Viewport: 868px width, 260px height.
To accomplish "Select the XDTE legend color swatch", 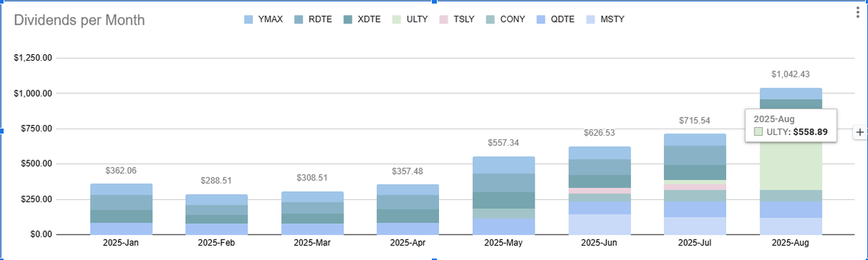I will click(348, 19).
